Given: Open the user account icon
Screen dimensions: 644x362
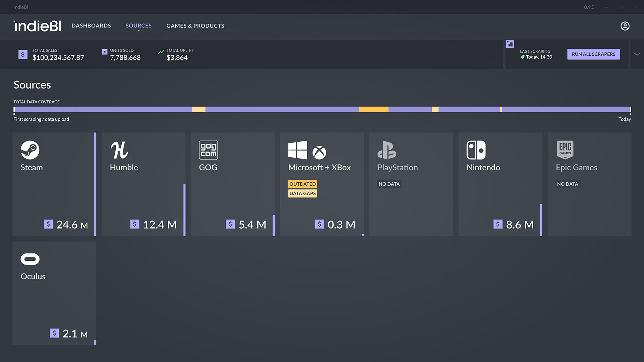Looking at the screenshot, I should [x=625, y=25].
